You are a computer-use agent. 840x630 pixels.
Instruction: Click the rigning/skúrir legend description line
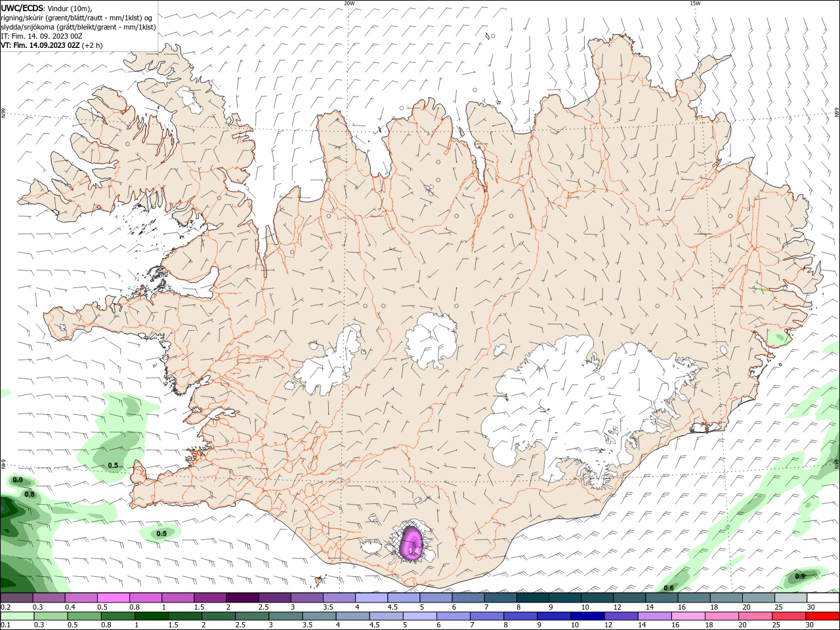77,18
